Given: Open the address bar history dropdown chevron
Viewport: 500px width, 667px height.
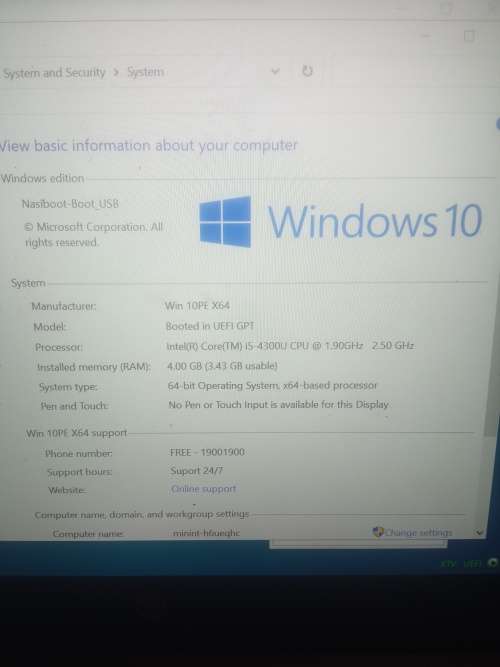Looking at the screenshot, I should click(x=275, y=71).
